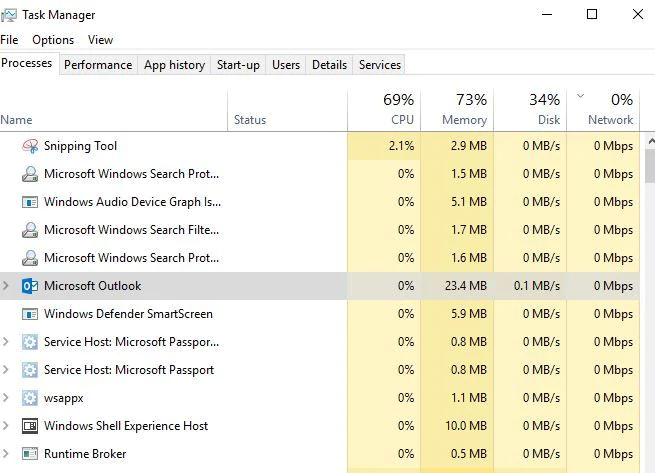The height and width of the screenshot is (473, 655).
Task: Click the Microsoft Outlook icon
Action: pos(29,286)
